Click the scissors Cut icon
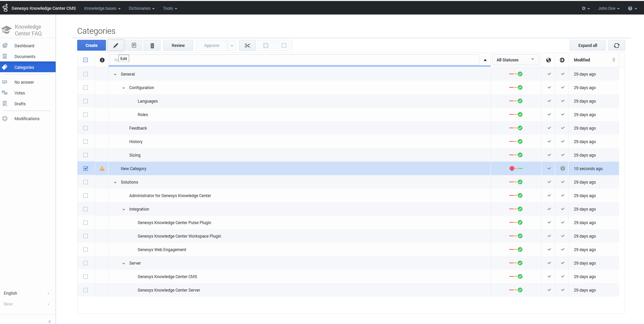 click(247, 46)
